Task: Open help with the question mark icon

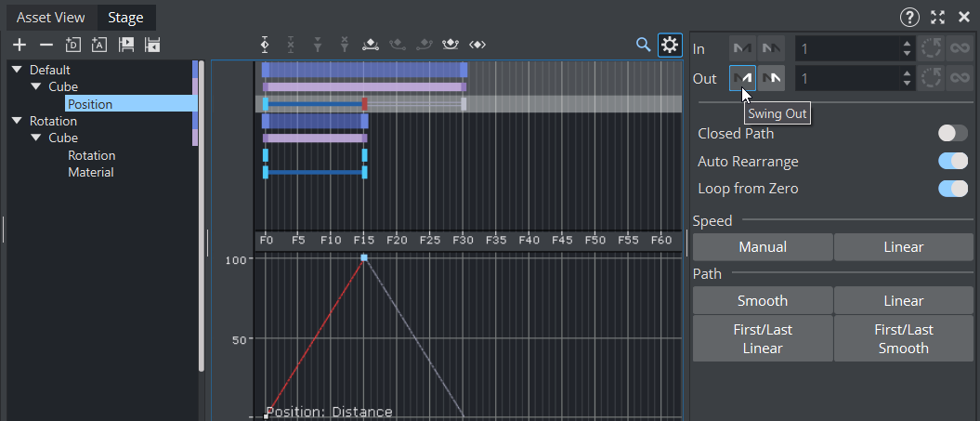Action: pos(910,17)
